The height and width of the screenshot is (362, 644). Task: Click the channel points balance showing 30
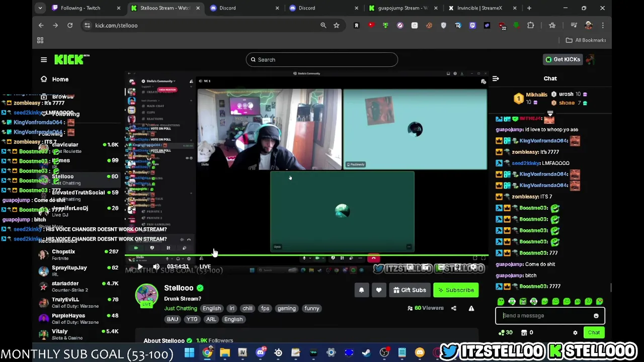tap(505, 332)
